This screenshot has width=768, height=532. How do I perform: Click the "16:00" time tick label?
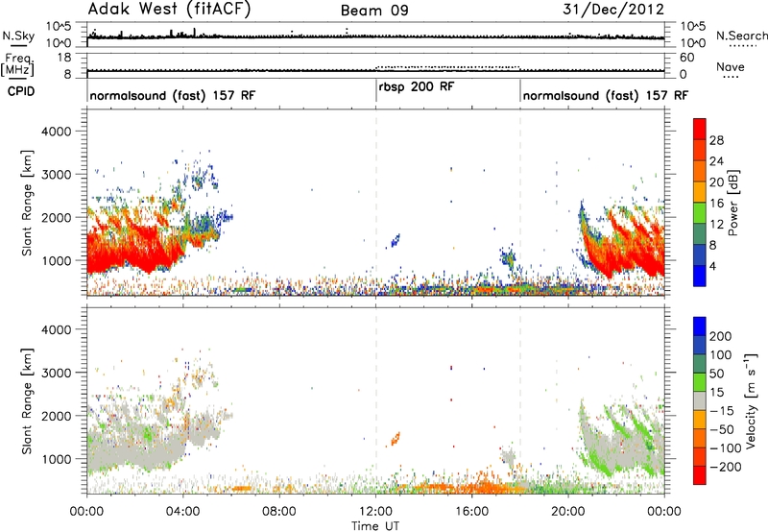471,512
